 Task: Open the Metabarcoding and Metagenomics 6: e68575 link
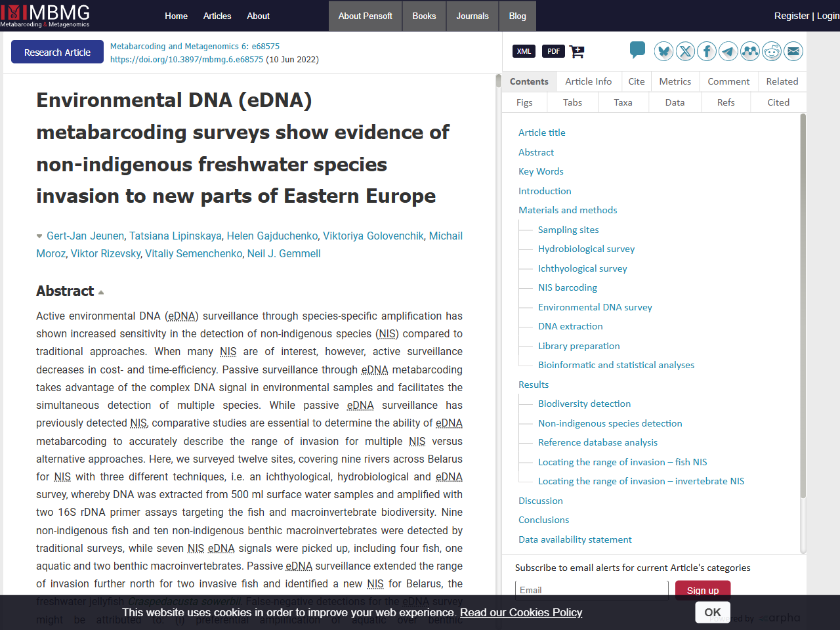[195, 47]
